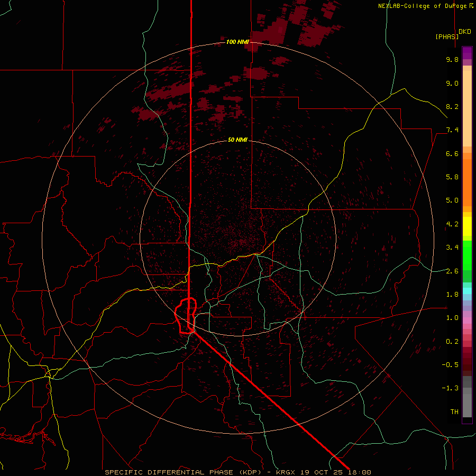The height and width of the screenshot is (476, 476).
Task: Select the -1.3 legend value
Action: coord(450,388)
